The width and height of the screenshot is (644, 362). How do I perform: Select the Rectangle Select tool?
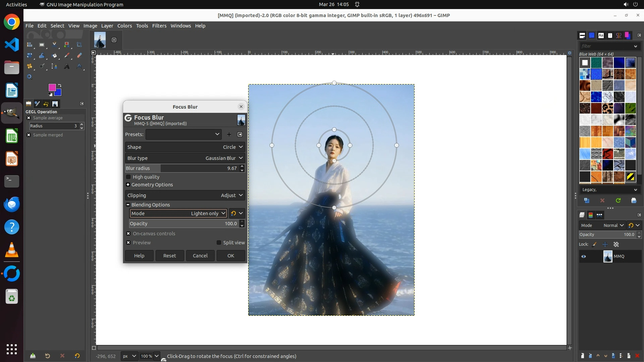tap(42, 45)
